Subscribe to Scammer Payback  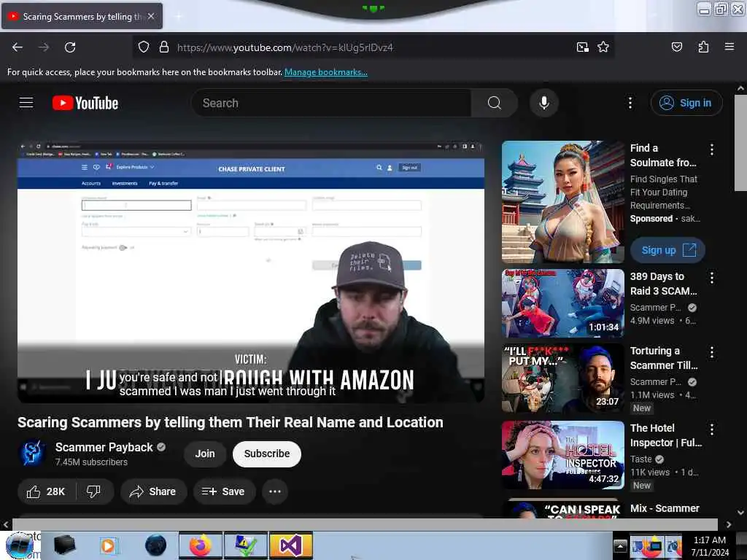[267, 454]
